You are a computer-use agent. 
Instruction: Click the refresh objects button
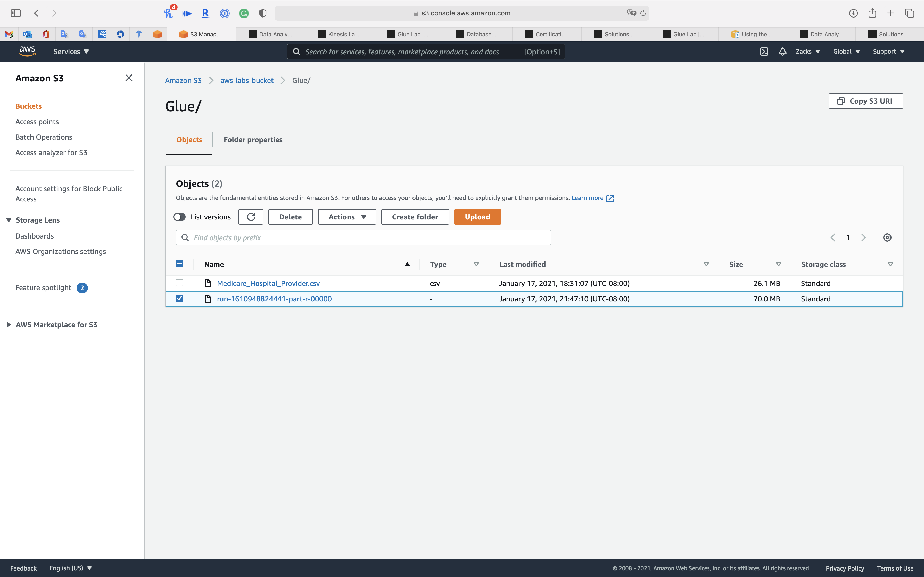click(251, 217)
